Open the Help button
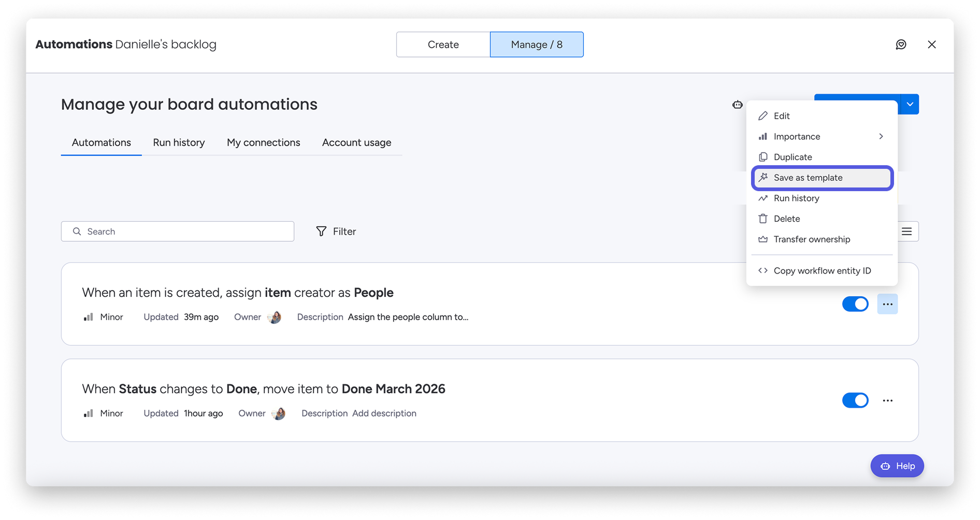Viewport: 980px width, 520px height. tap(897, 466)
